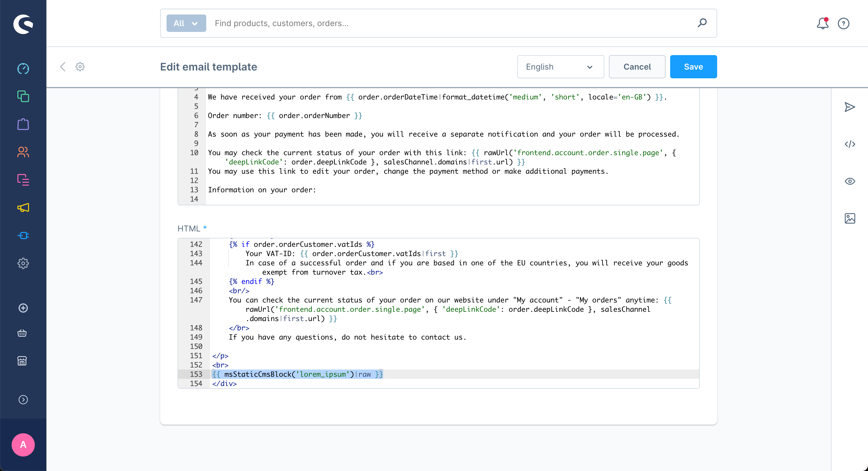Click the send test mail paper plane icon
This screenshot has height=471, width=868.
[850, 107]
